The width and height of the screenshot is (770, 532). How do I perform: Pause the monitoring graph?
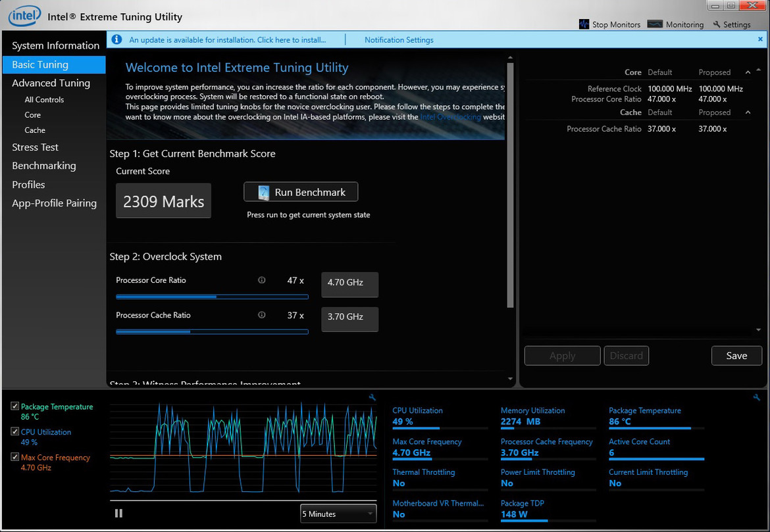[x=119, y=513]
